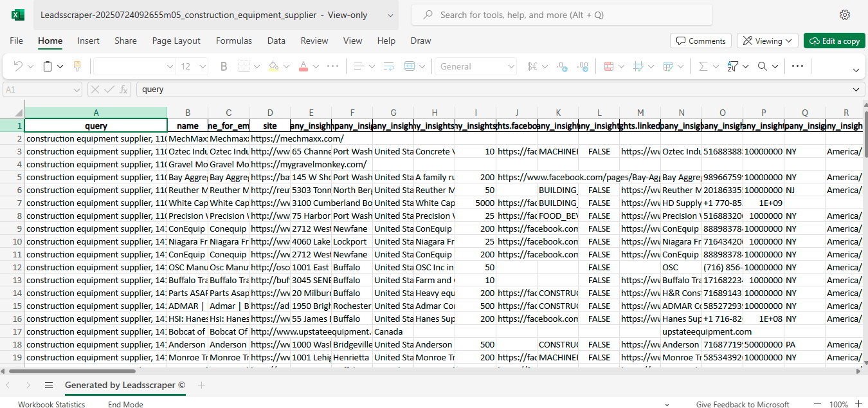This screenshot has width=868, height=408.
Task: Click the 100% zoom level
Action: click(838, 404)
